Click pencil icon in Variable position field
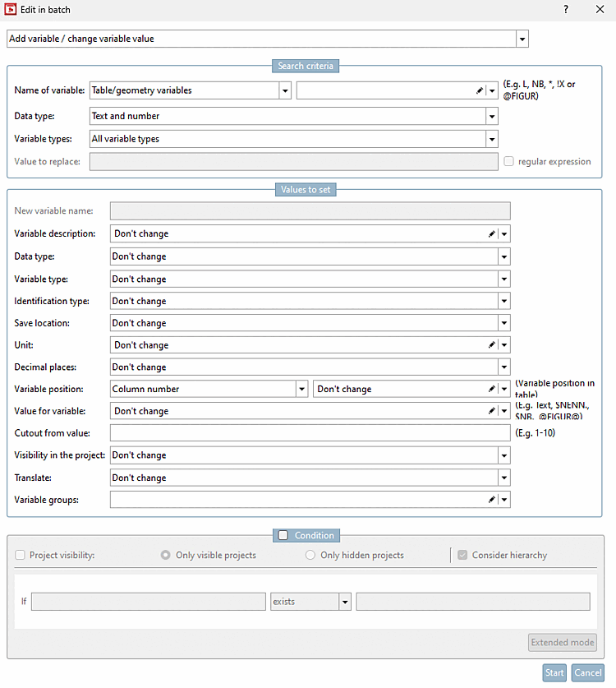Image resolution: width=616 pixels, height=688 pixels. click(x=491, y=389)
